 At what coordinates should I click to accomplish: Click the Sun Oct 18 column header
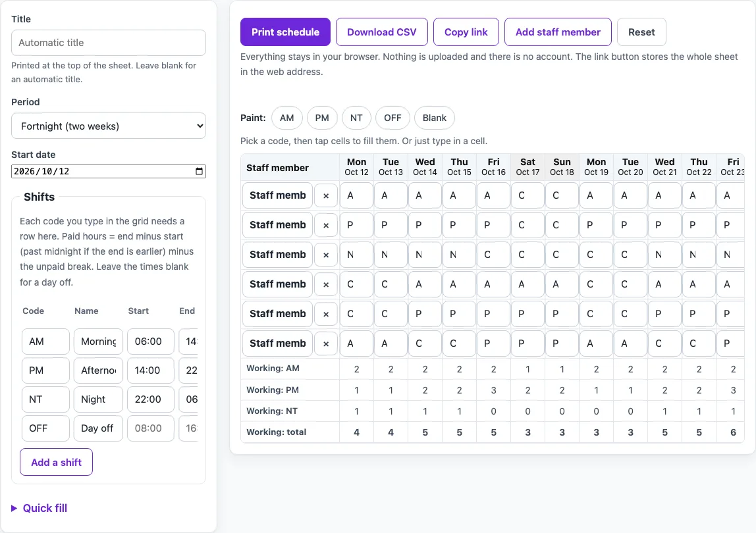point(562,166)
